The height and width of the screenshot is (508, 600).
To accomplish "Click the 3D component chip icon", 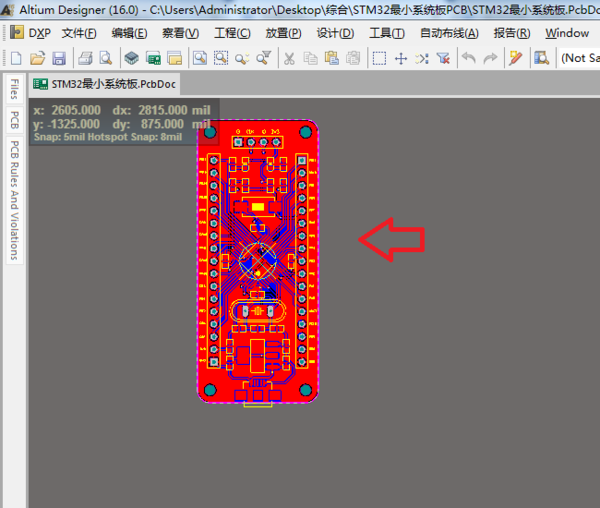I will [132, 59].
